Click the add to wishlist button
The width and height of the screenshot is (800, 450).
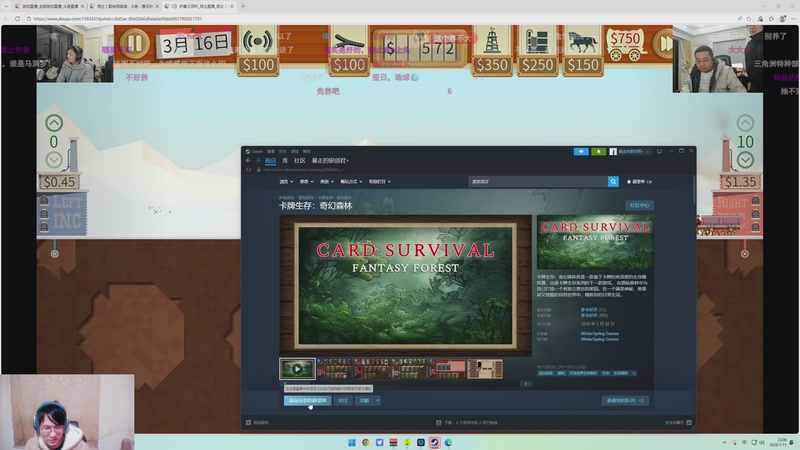pyautogui.click(x=308, y=401)
